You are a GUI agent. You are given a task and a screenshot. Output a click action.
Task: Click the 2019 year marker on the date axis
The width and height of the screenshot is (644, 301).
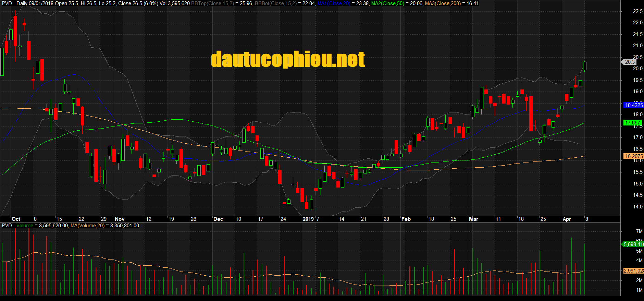(308, 219)
